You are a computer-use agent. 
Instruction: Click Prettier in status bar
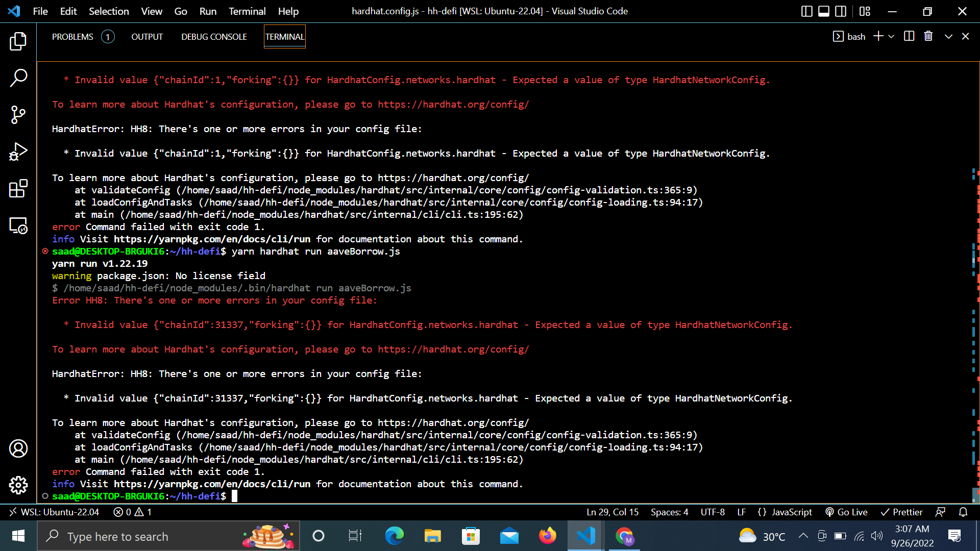(x=901, y=512)
